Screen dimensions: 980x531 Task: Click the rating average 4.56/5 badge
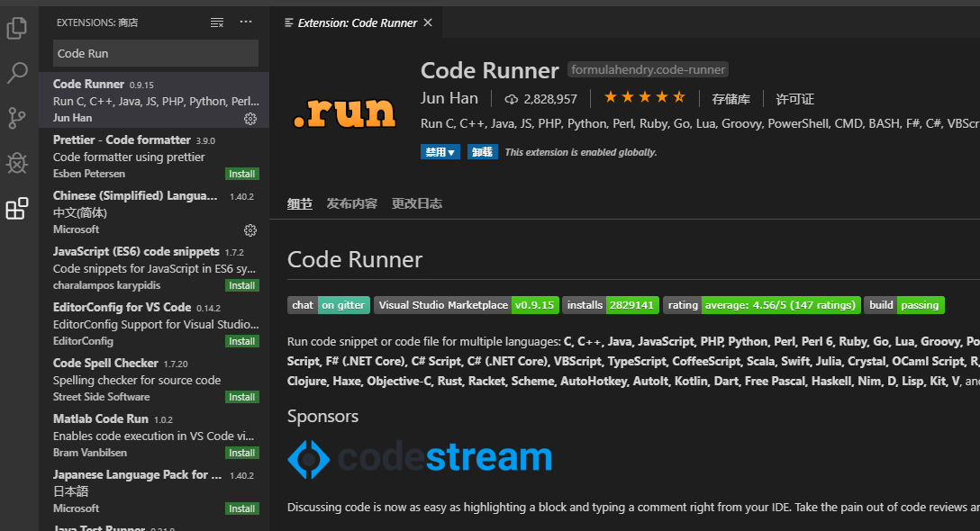(x=762, y=305)
